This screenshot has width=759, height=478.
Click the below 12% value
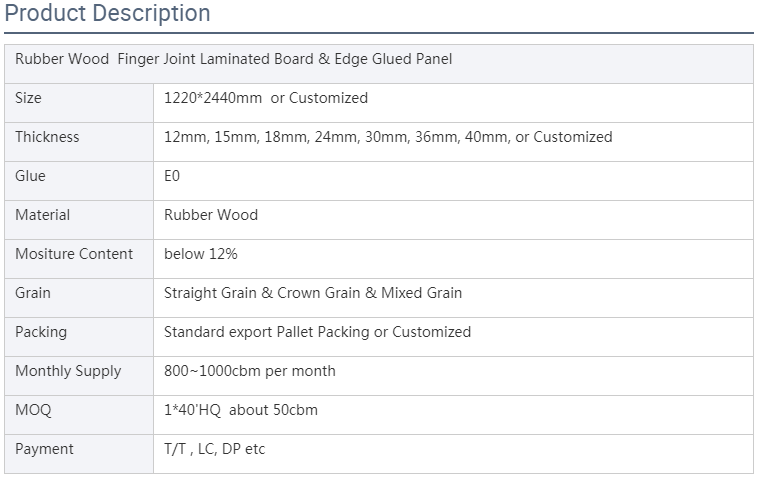200,254
